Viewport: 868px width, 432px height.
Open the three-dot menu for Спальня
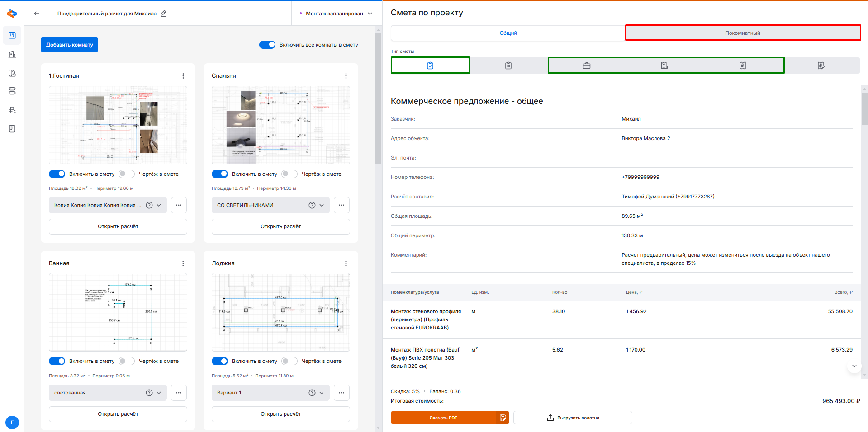coord(346,76)
